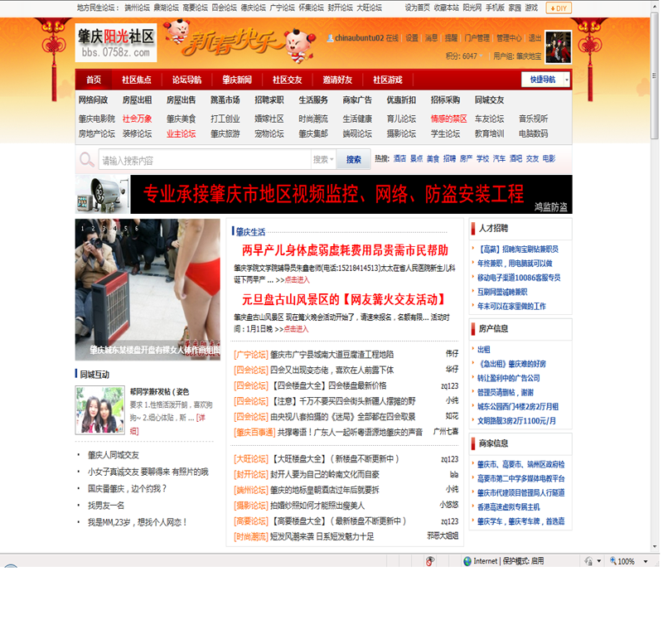Click the zoom magnifier 100% icon

tap(612, 560)
